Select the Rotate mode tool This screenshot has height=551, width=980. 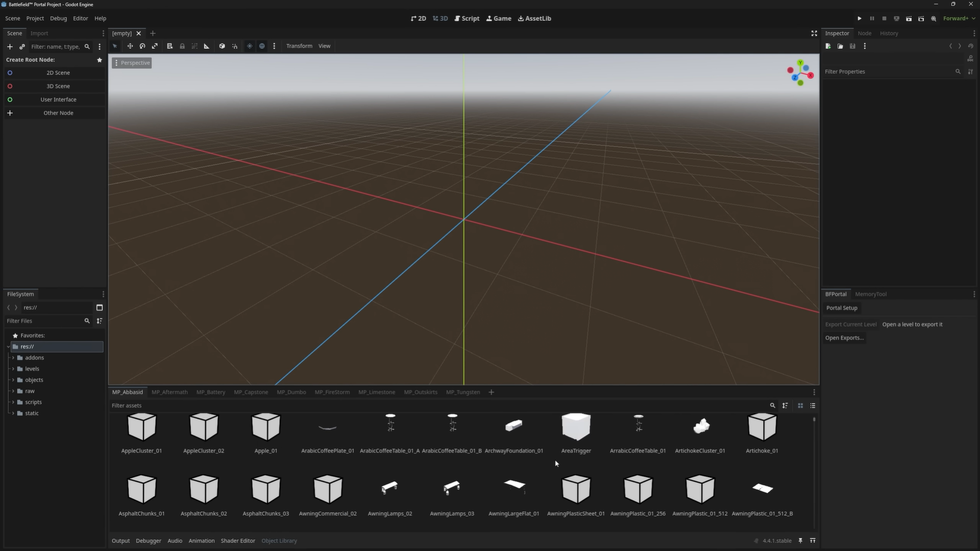coord(142,46)
